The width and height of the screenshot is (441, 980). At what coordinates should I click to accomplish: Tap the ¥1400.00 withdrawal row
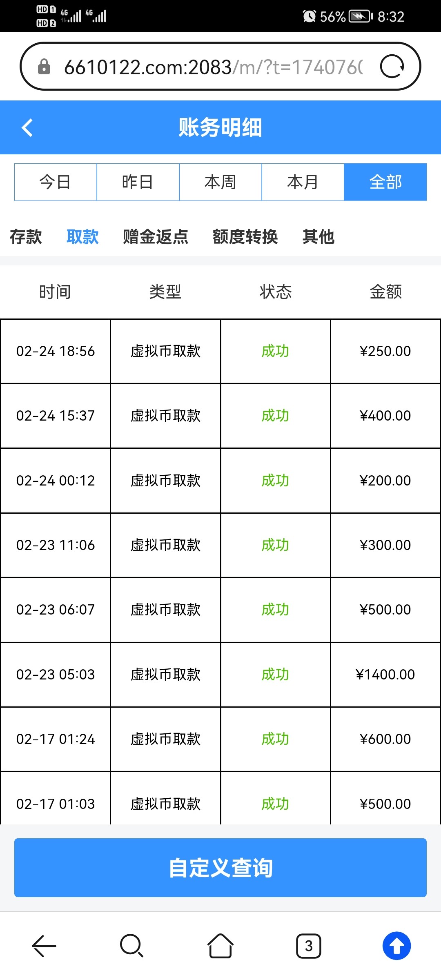tap(220, 675)
